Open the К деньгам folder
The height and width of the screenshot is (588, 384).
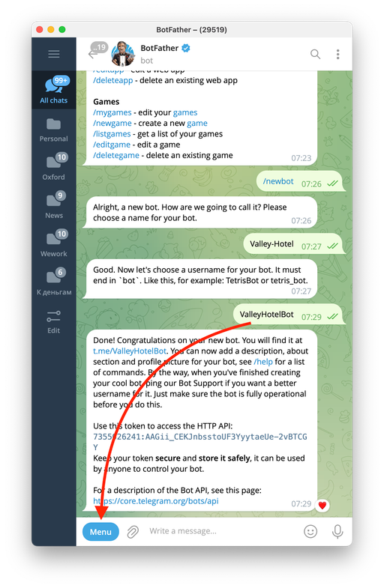[x=54, y=282]
